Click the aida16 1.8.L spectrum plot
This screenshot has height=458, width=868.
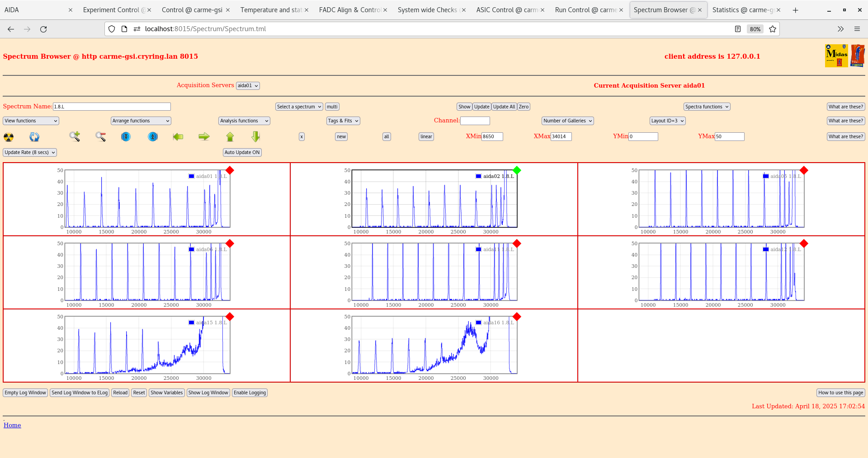pos(434,345)
